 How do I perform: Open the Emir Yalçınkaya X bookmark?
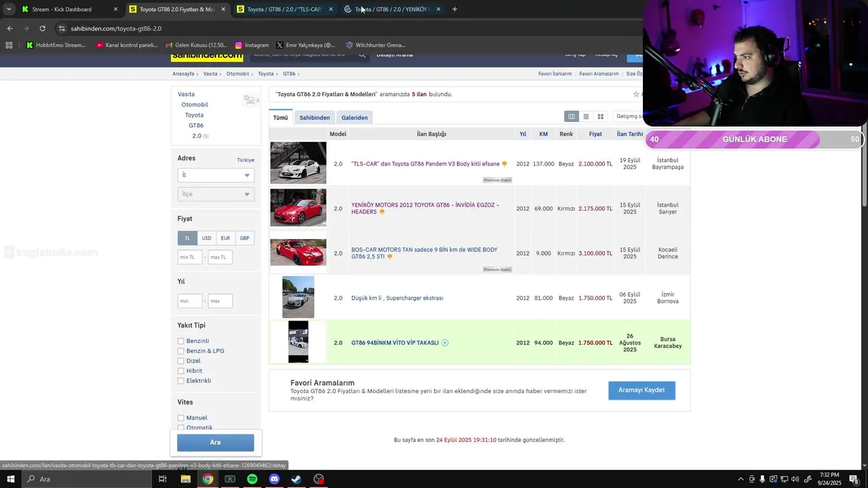(305, 45)
